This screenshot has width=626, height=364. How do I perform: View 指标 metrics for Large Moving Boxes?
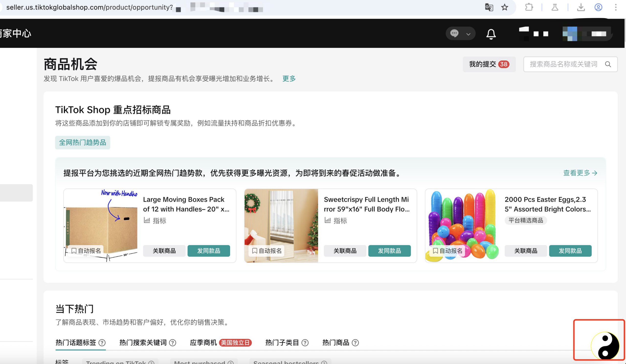point(155,221)
